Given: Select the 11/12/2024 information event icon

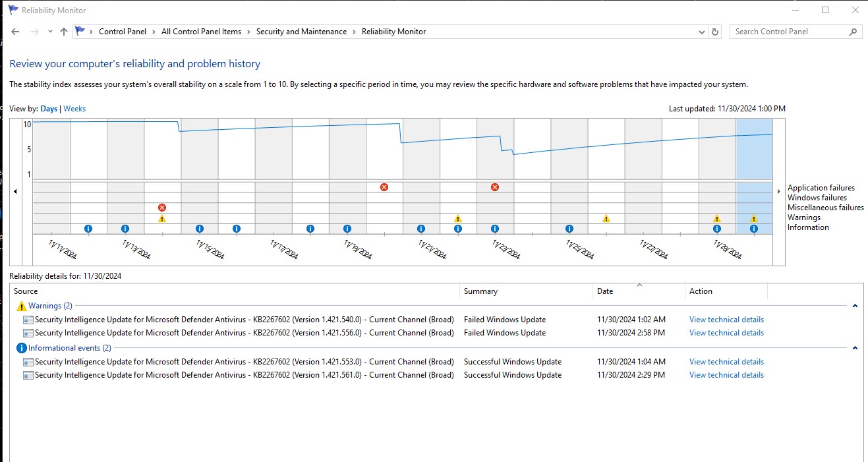Looking at the screenshot, I should pyautogui.click(x=88, y=229).
